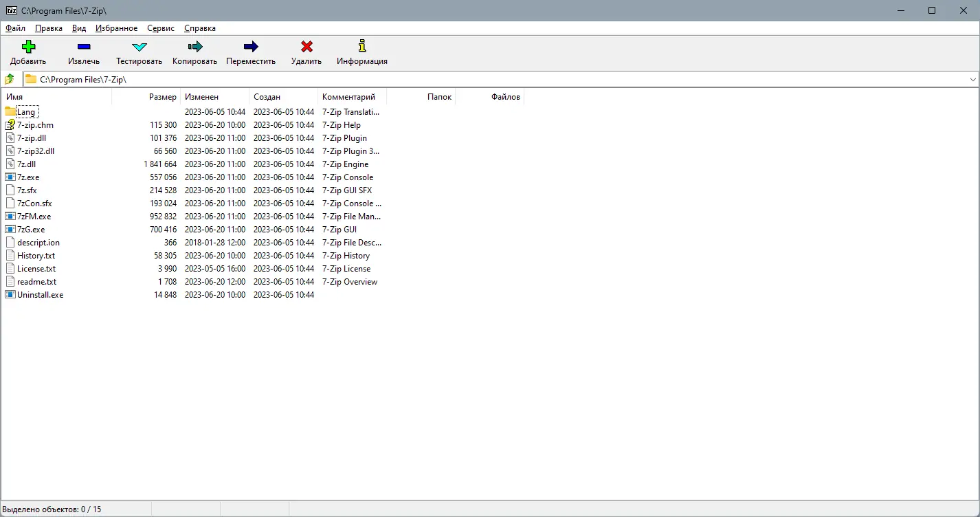Open the Файл menu
This screenshot has height=517, width=980.
click(x=15, y=28)
